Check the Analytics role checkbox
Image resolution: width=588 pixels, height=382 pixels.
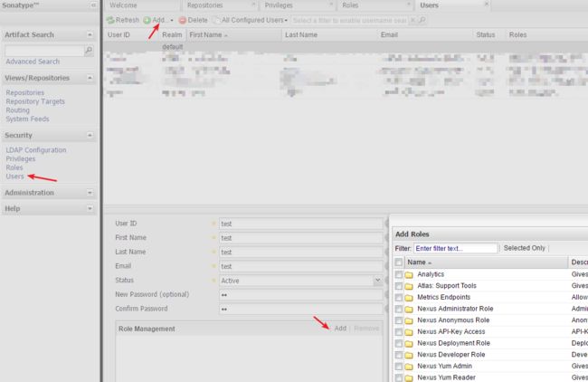coord(398,274)
